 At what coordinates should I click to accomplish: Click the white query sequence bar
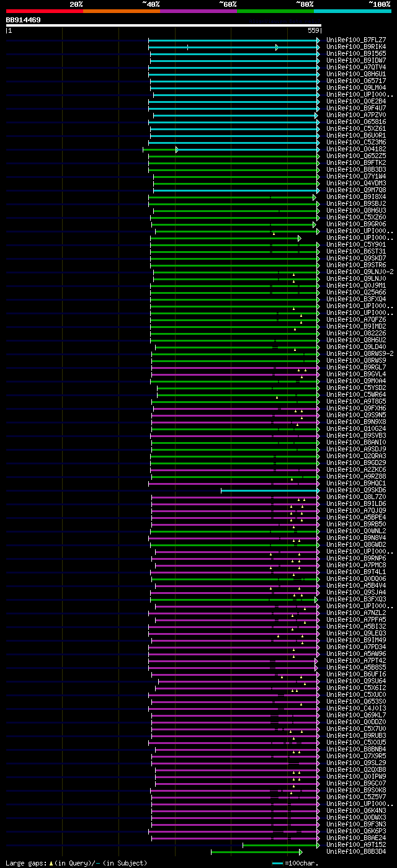tap(164, 25)
